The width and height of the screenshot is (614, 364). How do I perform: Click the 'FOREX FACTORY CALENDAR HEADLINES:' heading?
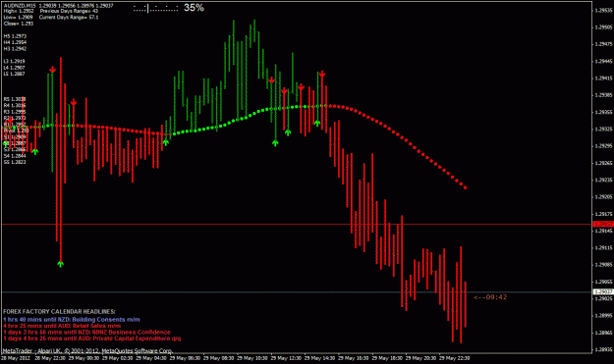[x=59, y=312]
